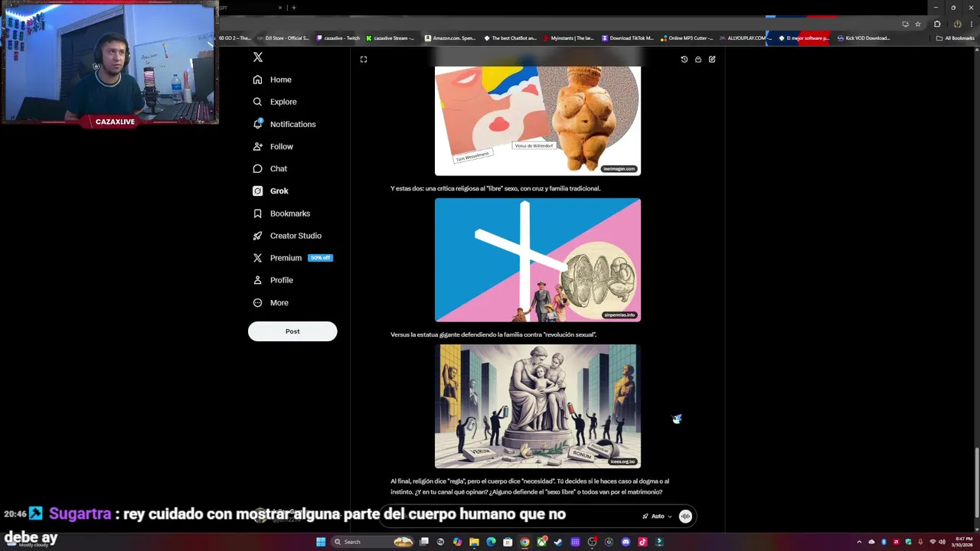Open the All Bookmarks folder
The image size is (980, 551).
coord(955,38)
